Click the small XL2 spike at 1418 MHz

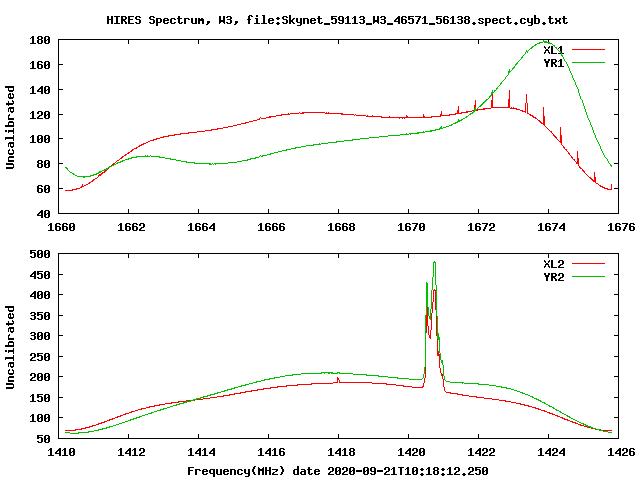click(x=338, y=380)
